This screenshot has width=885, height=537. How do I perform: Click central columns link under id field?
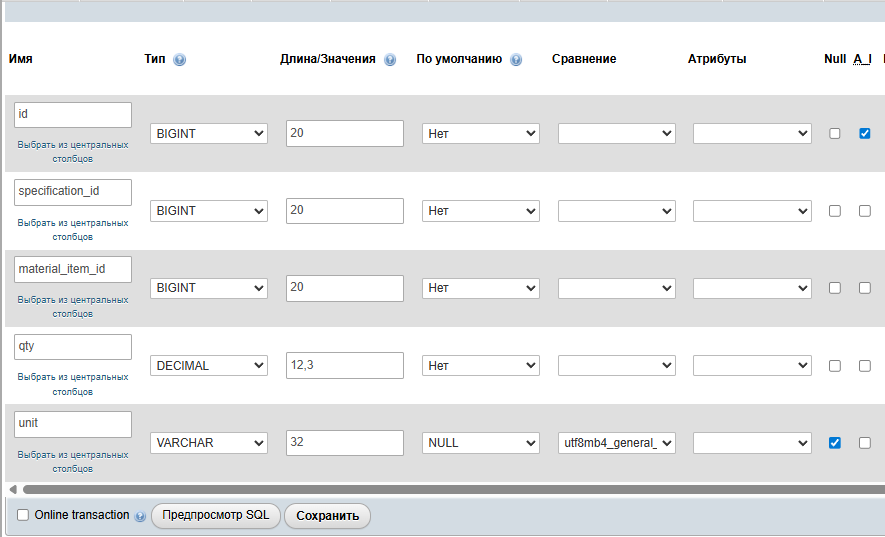[73, 151]
